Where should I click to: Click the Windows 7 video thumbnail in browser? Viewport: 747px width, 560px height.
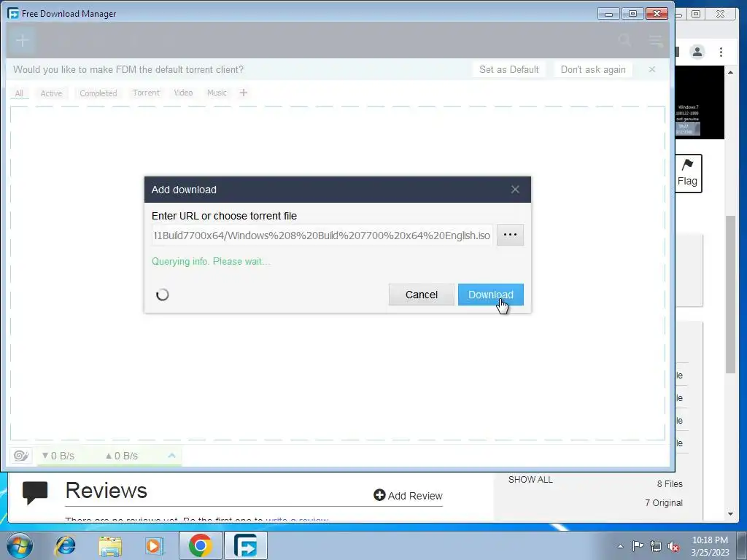[700, 102]
